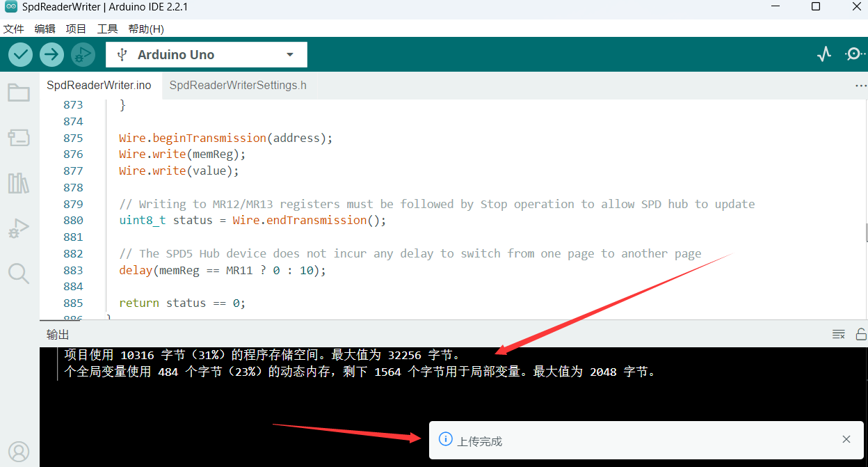This screenshot has height=467, width=868.
Task: Open the user account profile icon
Action: pyautogui.click(x=19, y=452)
